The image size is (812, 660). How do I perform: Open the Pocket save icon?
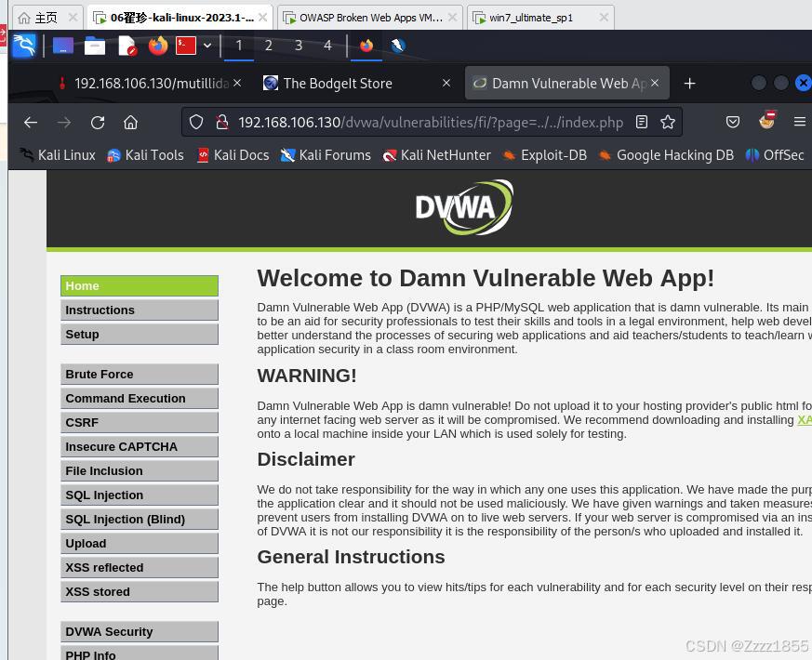pos(732,122)
